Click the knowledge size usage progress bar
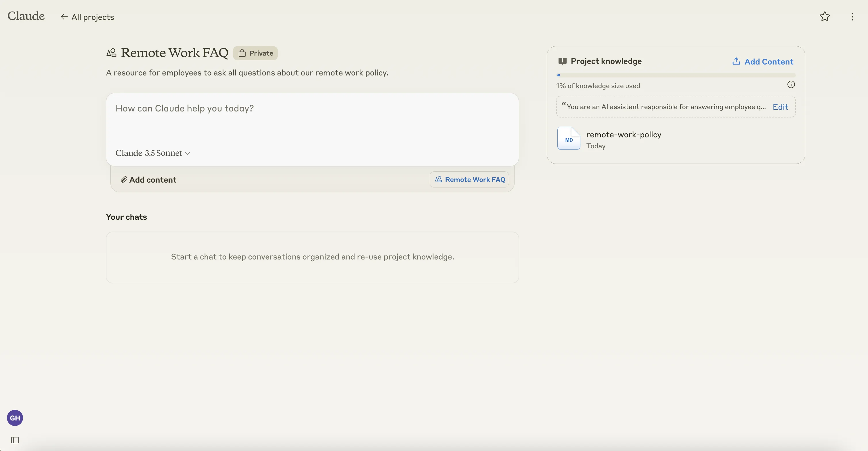This screenshot has width=868, height=451. point(676,75)
